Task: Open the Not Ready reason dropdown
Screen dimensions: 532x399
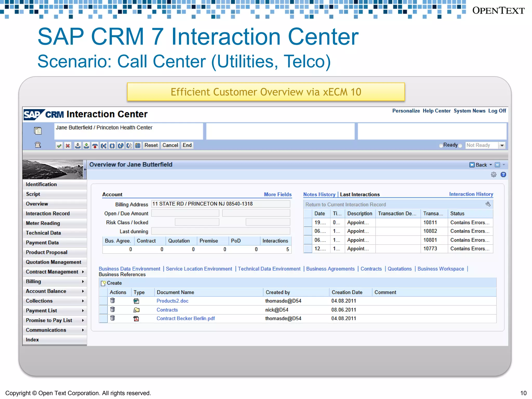Action: click(502, 145)
